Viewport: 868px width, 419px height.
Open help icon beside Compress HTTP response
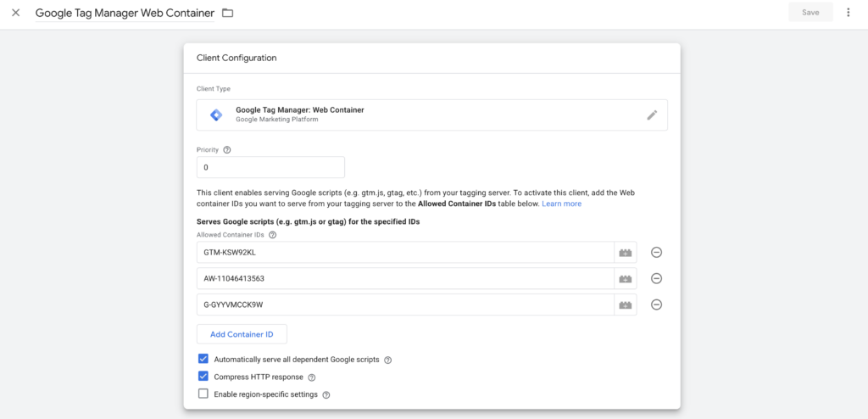click(x=312, y=377)
